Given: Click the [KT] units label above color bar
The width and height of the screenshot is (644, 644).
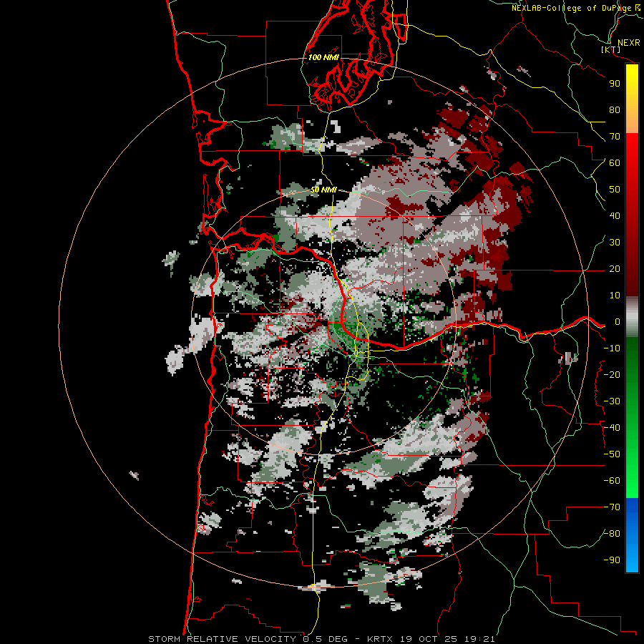Looking at the screenshot, I should click(611, 49).
